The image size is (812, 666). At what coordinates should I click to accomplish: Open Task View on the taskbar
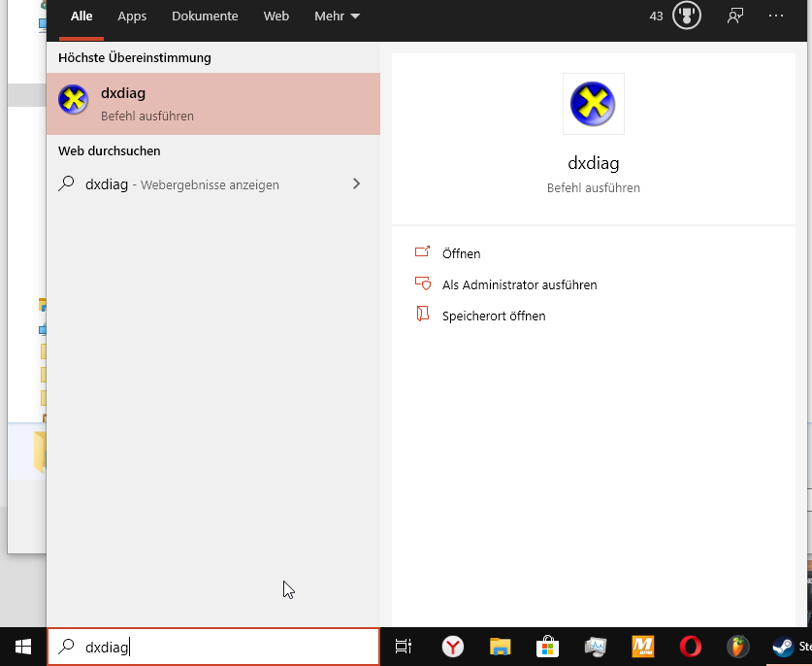click(x=404, y=647)
